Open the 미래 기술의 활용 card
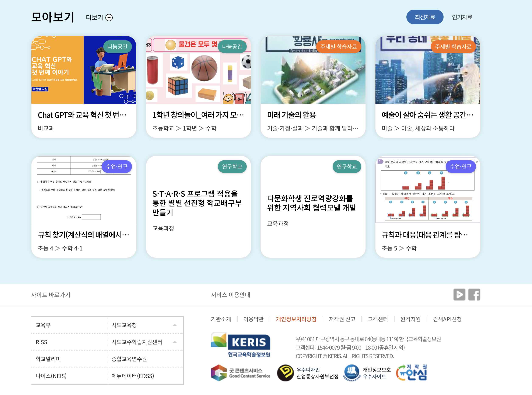This screenshot has height=395, width=532. [x=291, y=115]
